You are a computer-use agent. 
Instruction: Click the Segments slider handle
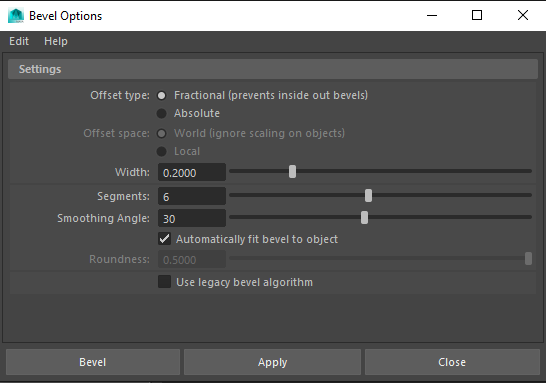tap(368, 196)
